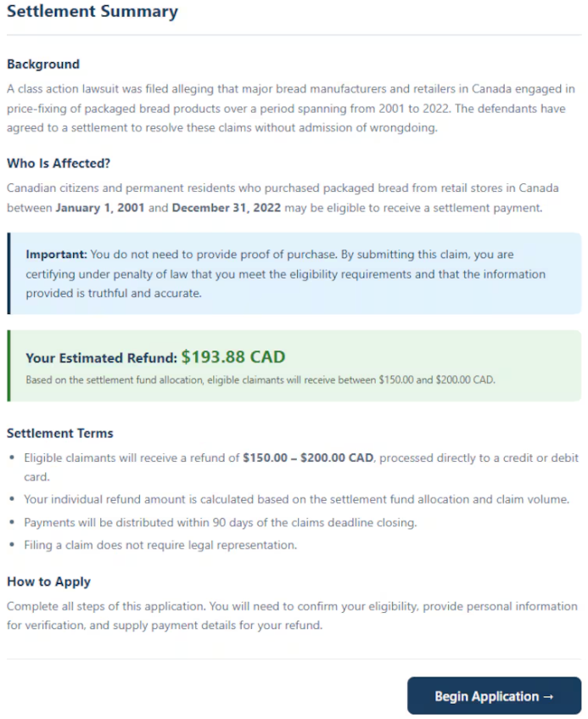
Task: Click the Settlement Terms heading
Action: 60,434
